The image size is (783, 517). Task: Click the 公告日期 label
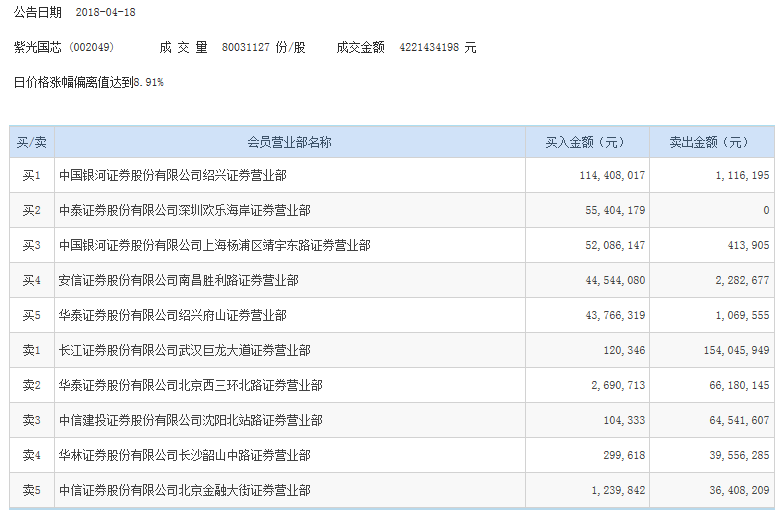pos(37,12)
